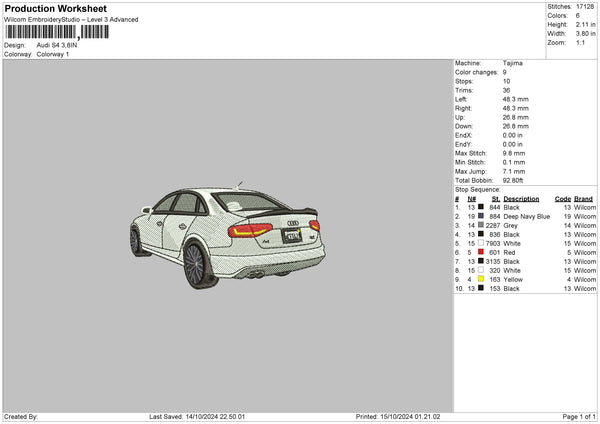This screenshot has width=600, height=424.
Task: Click the Max Jump value '7.1 mm'
Action: click(514, 171)
